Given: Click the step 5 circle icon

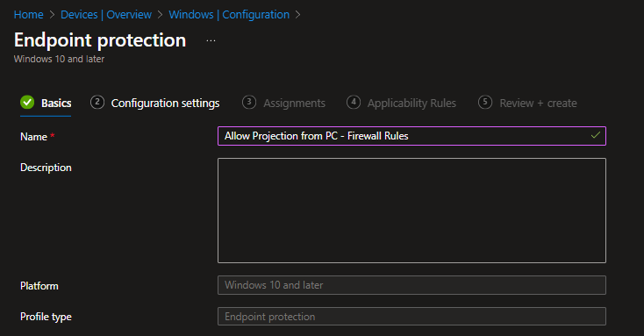Looking at the screenshot, I should [x=485, y=102].
